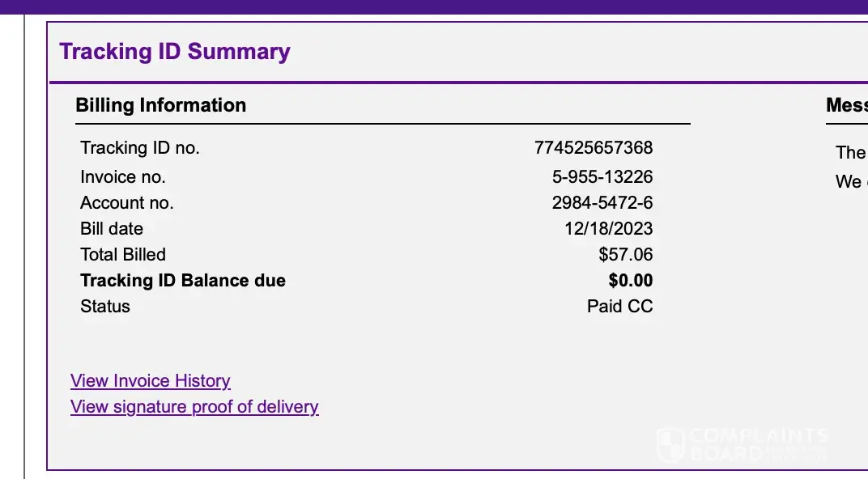Select the Paid CC status value
868x479 pixels.
[619, 307]
